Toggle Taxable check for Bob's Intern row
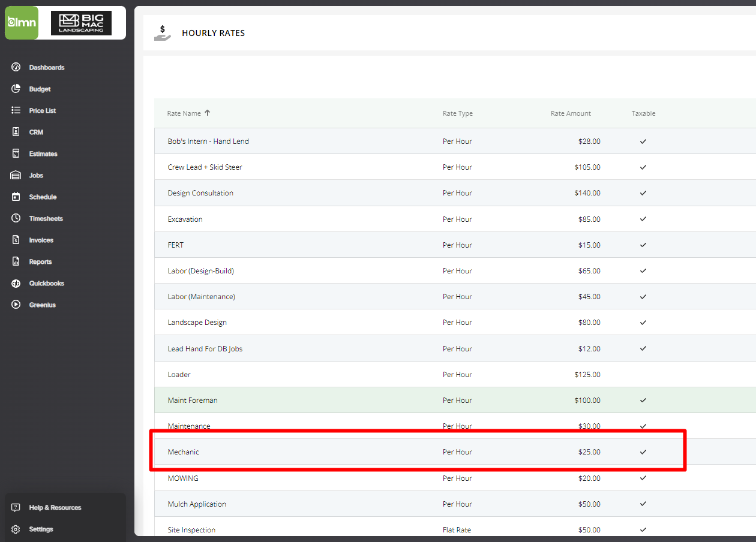Viewport: 756px width, 542px height. [x=643, y=141]
